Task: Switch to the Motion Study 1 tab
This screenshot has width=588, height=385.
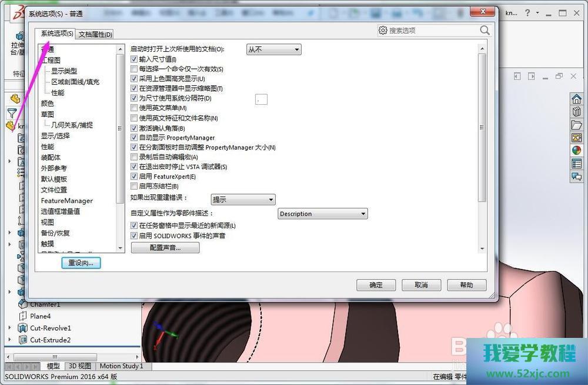Action: click(x=121, y=366)
